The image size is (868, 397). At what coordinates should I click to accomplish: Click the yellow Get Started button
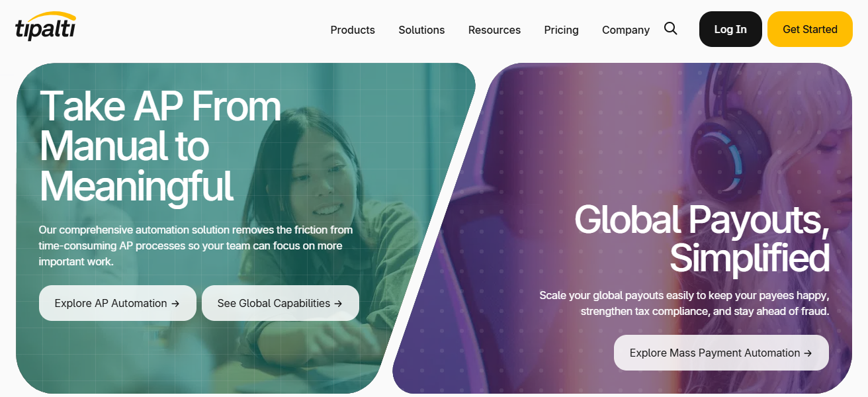[810, 29]
